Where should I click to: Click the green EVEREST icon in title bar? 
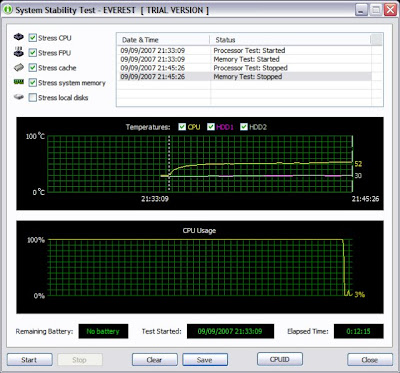pyautogui.click(x=8, y=10)
